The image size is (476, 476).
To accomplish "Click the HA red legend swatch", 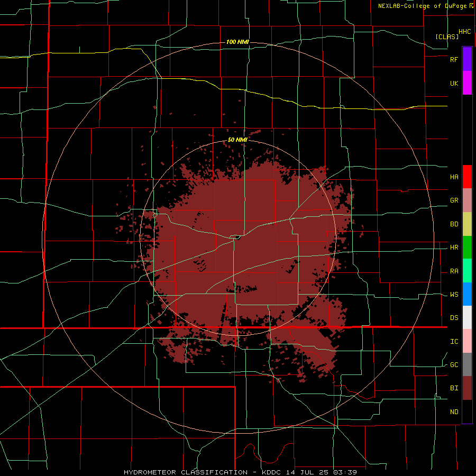I will tap(467, 177).
